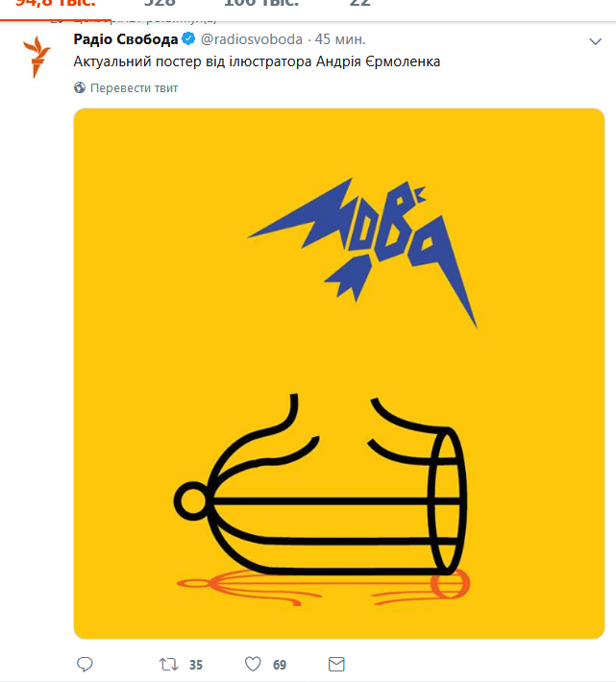
Task: Click the Радіо Свобода torch avatar
Action: tap(37, 57)
